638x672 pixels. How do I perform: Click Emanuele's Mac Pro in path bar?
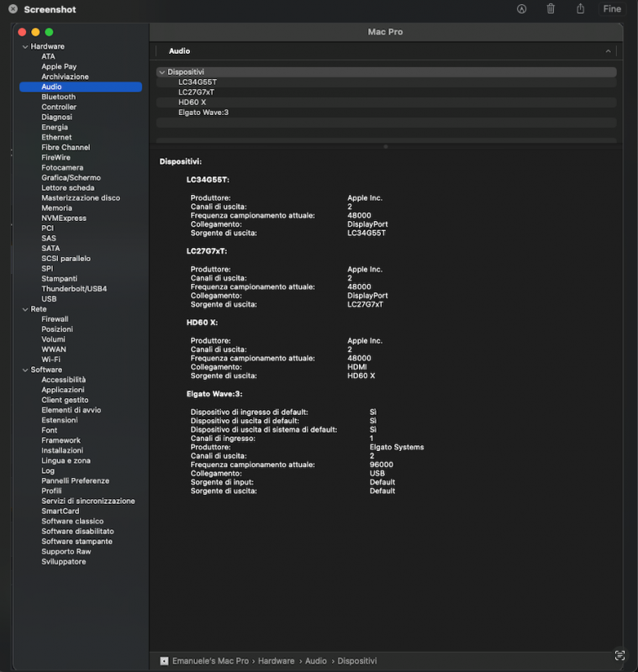coord(210,661)
